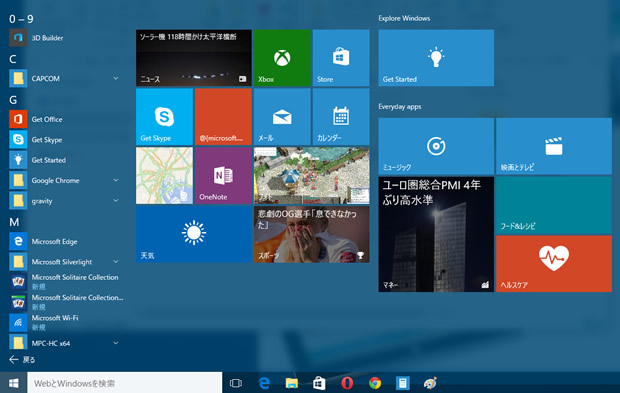Image resolution: width=620 pixels, height=393 pixels.
Task: Focus the WebとWindowsを検索 search box
Action: (x=125, y=383)
